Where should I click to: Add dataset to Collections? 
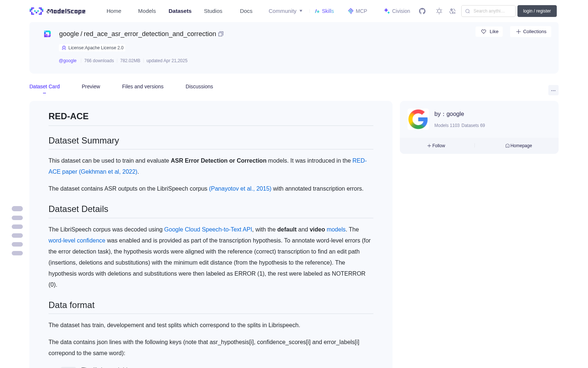pos(531,32)
